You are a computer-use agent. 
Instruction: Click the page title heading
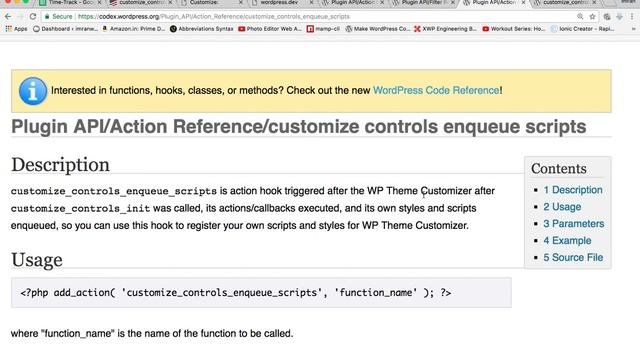click(x=299, y=127)
